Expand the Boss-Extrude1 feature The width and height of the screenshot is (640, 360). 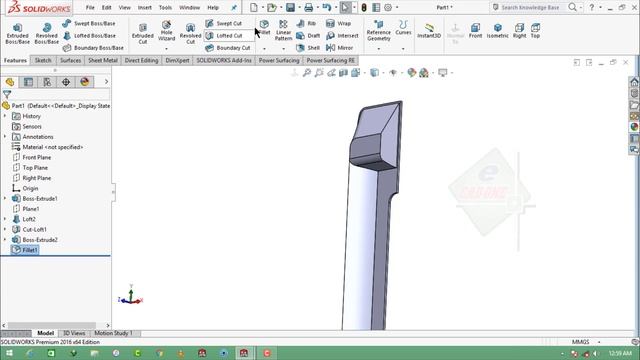pos(5,198)
